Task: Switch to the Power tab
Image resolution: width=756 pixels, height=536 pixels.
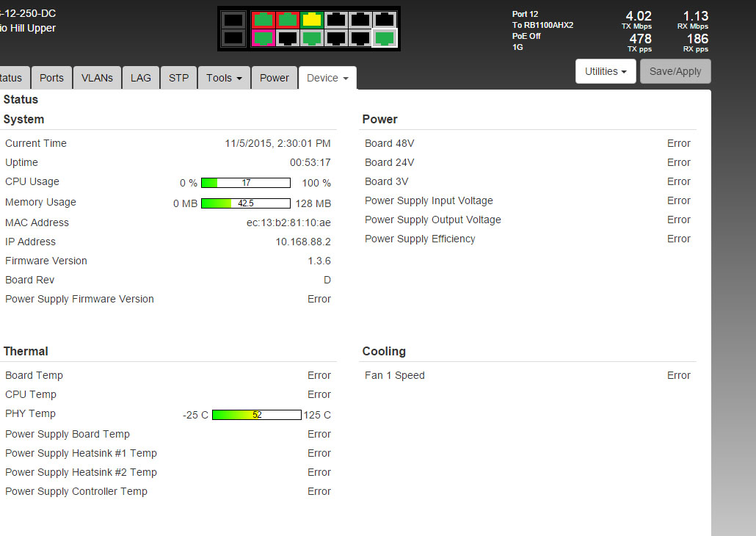Action: pos(275,78)
